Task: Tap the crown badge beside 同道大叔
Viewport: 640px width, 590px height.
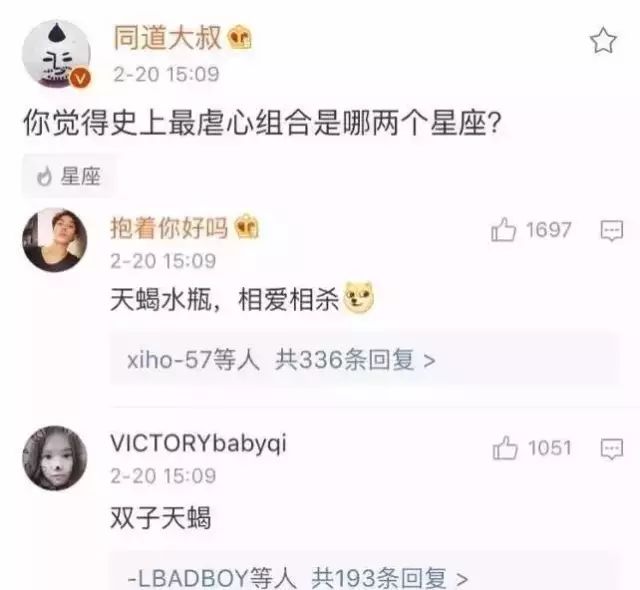Action: click(240, 38)
